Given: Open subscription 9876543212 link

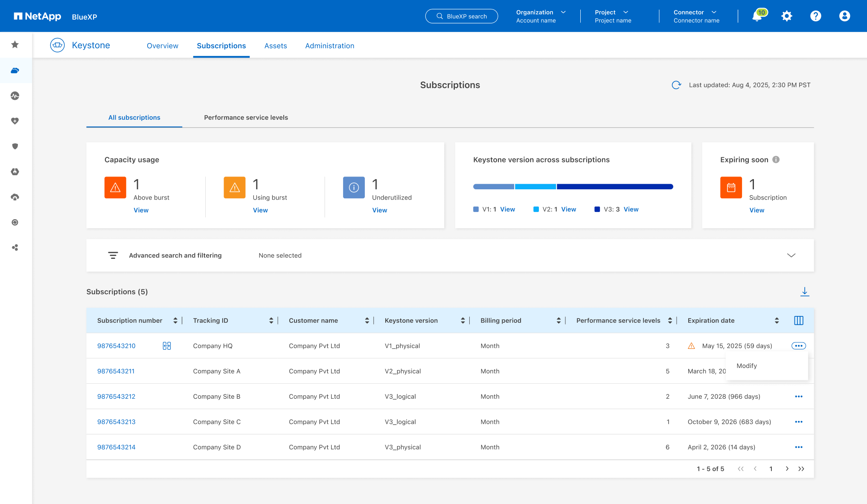Looking at the screenshot, I should pyautogui.click(x=116, y=397).
